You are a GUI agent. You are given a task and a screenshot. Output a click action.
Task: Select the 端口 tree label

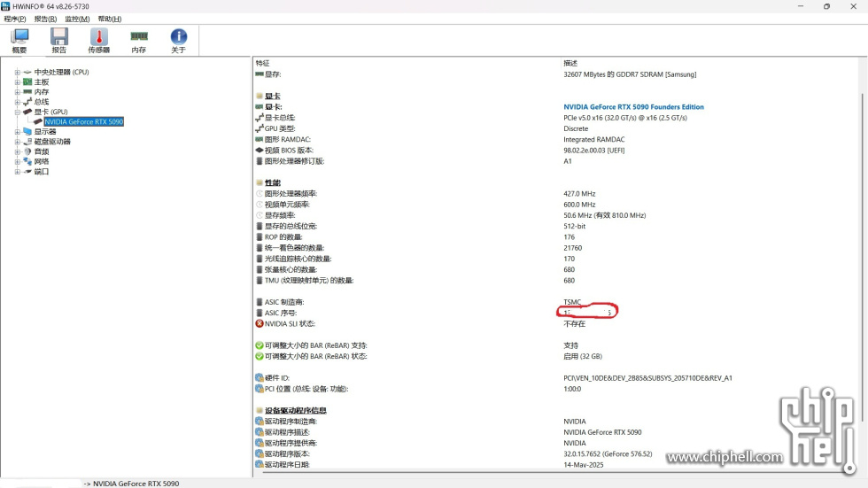pos(42,172)
